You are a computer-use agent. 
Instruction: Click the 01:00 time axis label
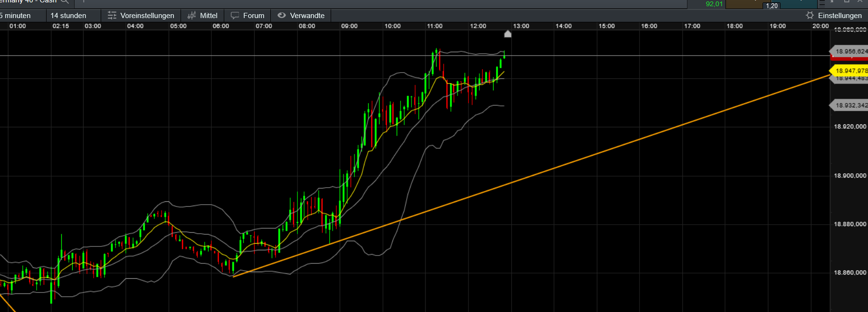(18, 26)
